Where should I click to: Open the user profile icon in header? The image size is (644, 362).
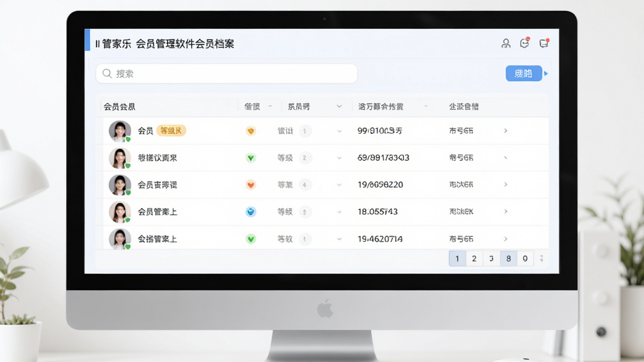point(506,43)
